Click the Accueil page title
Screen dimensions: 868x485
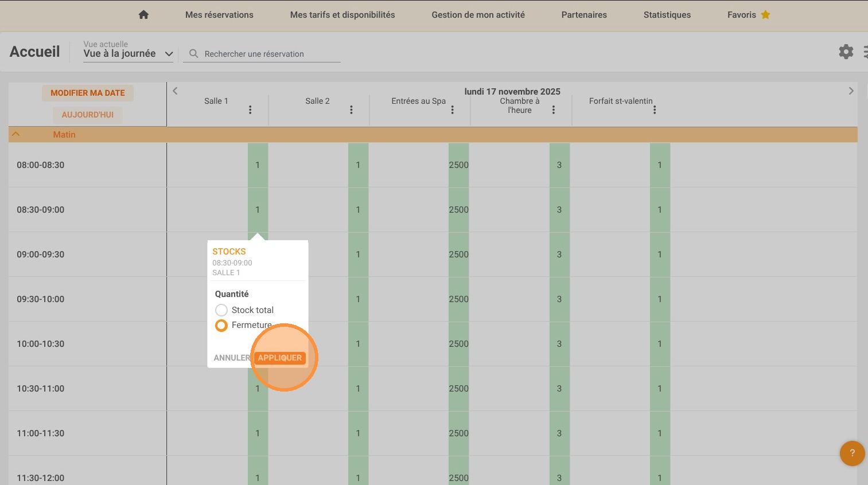pyautogui.click(x=35, y=52)
